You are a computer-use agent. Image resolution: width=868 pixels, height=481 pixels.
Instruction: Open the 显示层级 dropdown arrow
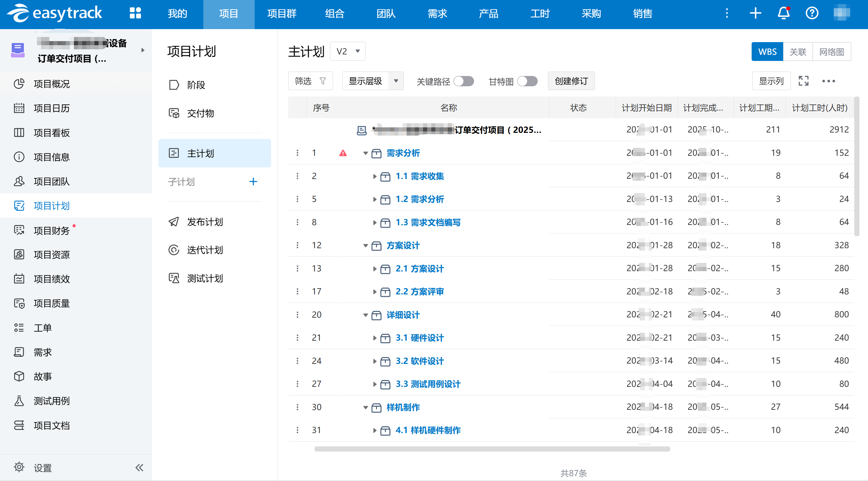(396, 81)
